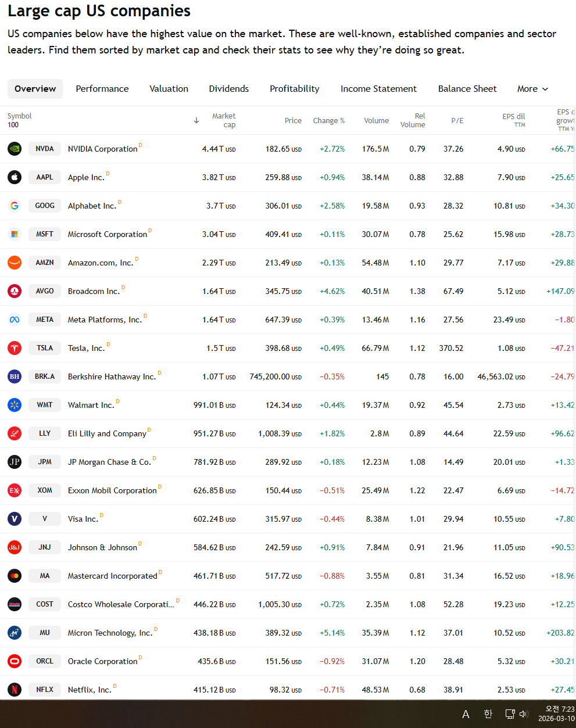Click the Alphabet Google logo icon
The image size is (576, 728).
pyautogui.click(x=15, y=206)
